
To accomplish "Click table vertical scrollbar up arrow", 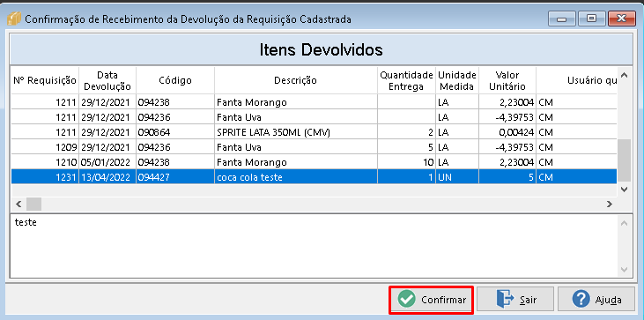I will point(624,75).
